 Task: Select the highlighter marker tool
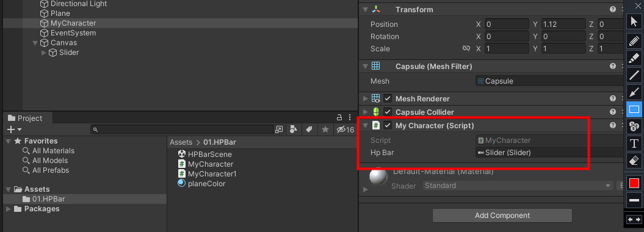634,58
